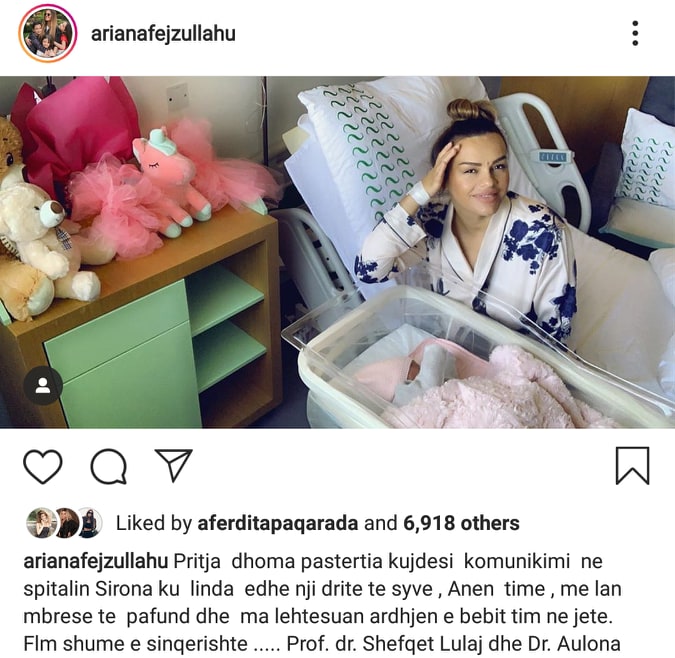Viewport: 675px width, 658px height.
Task: View the list of 6,918 others
Action: tap(461, 523)
